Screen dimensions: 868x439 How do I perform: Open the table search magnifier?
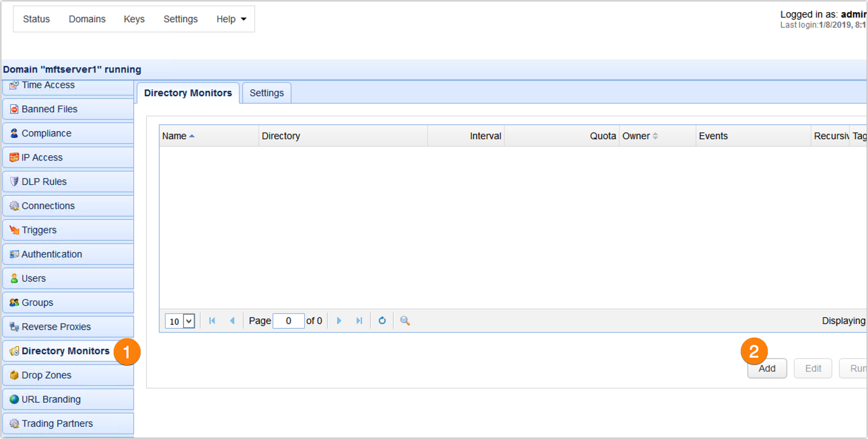(x=404, y=321)
